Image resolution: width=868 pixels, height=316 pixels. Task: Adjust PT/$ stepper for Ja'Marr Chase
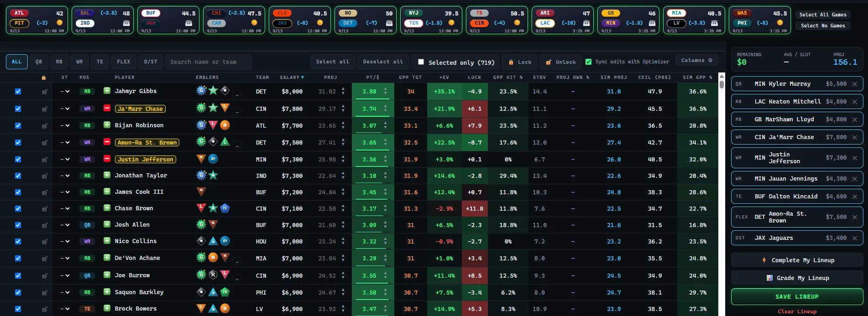[386, 109]
